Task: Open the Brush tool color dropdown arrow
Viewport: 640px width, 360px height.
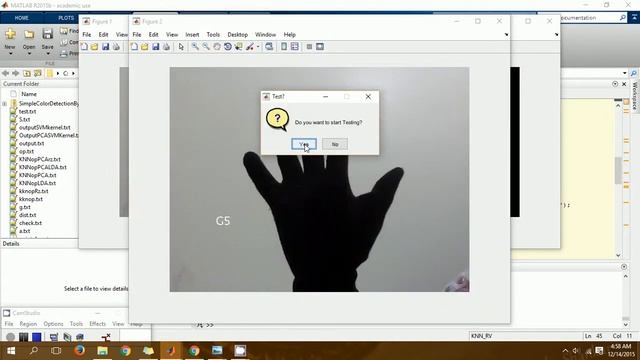Action: [258, 47]
